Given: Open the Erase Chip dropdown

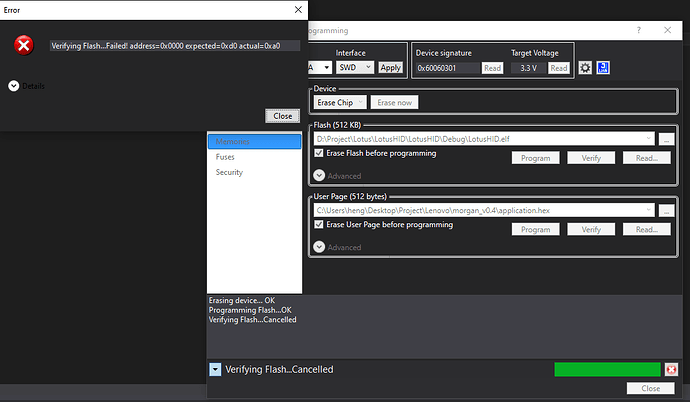Looking at the screenshot, I should 340,103.
